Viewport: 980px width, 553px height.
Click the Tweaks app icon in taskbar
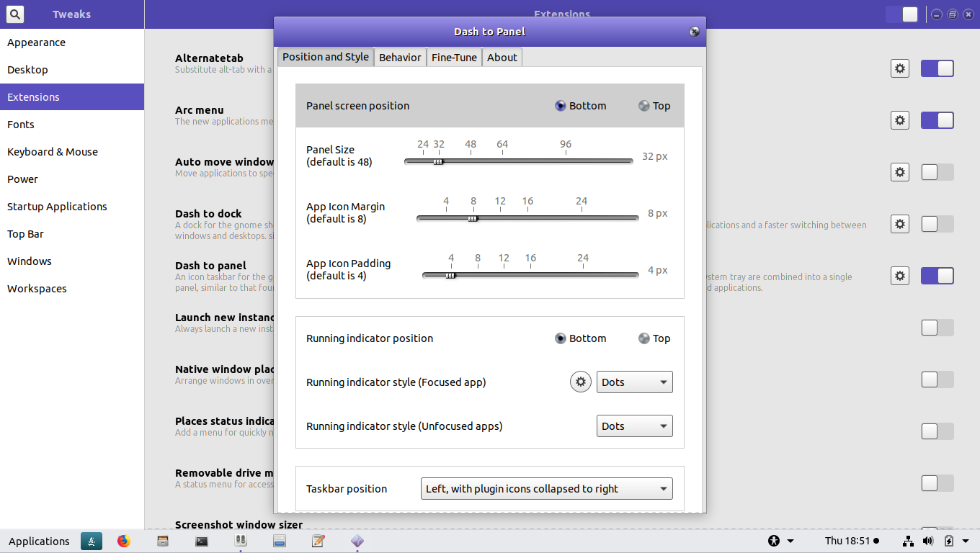click(x=241, y=540)
